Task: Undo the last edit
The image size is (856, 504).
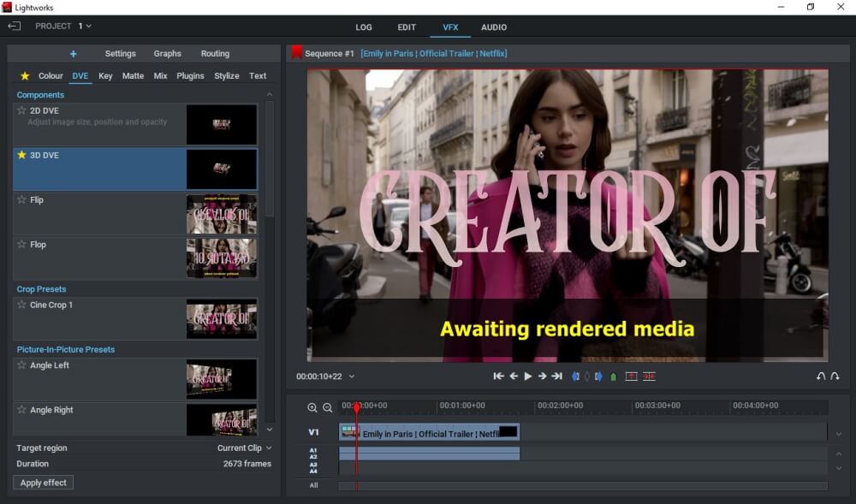Action: coord(821,377)
